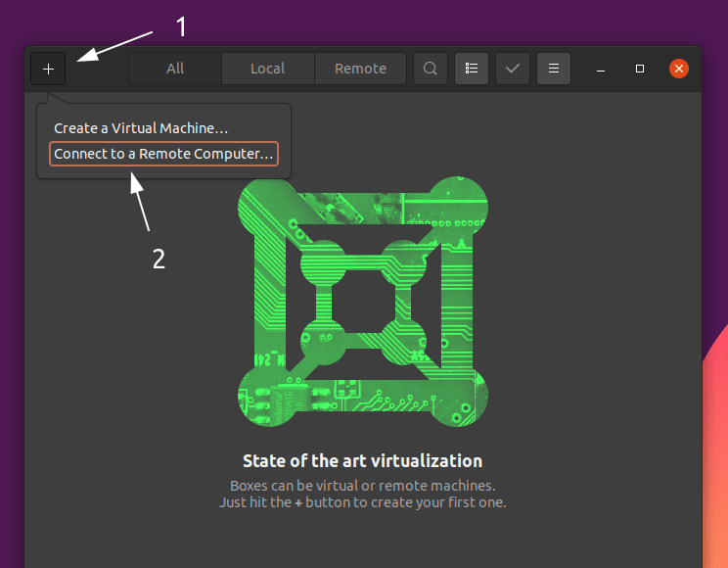
Task: Open the hamburger application menu
Action: point(554,69)
